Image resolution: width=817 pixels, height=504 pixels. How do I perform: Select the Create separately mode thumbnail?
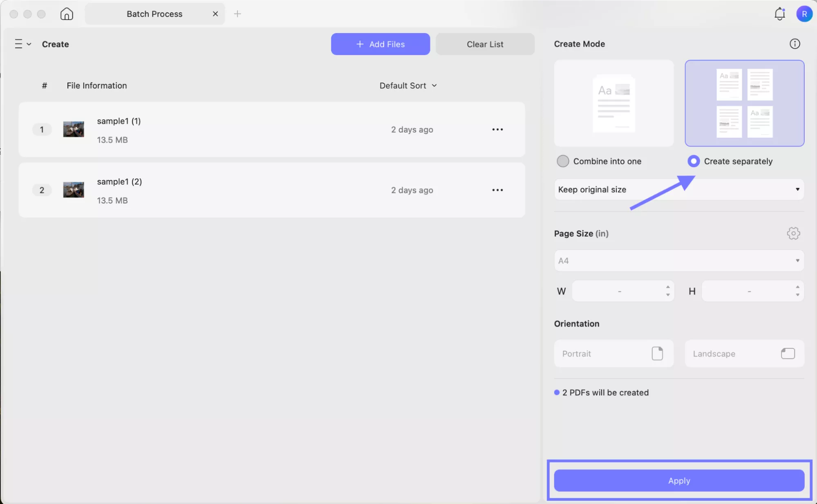(x=743, y=103)
